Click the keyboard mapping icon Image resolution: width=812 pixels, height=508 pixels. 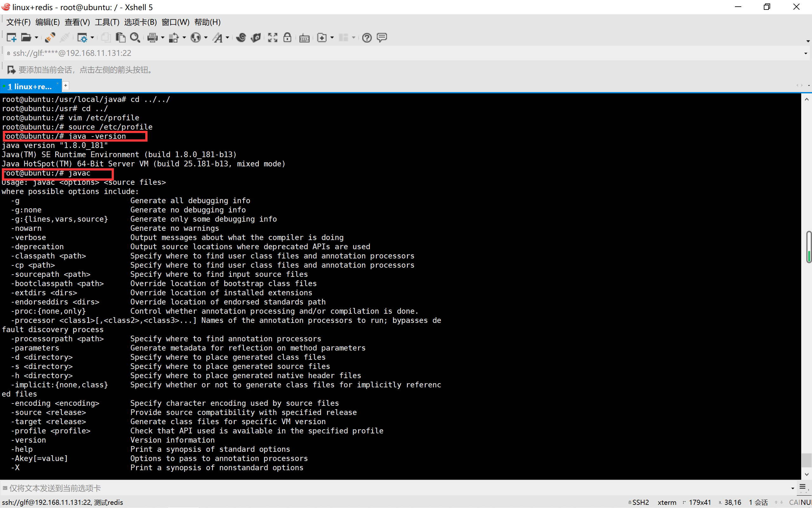click(304, 38)
